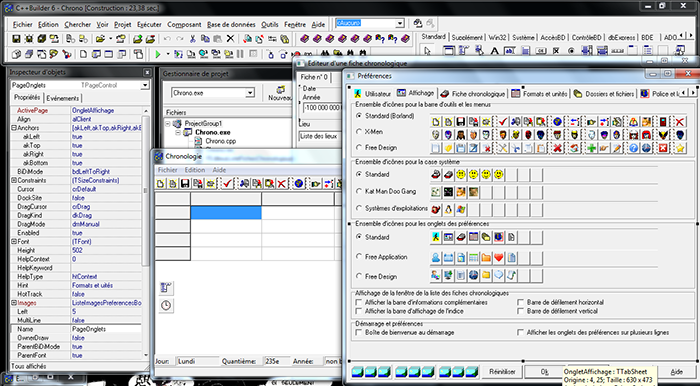The height and width of the screenshot is (386, 700).
Task: Switch to the Utilisateur preferences tab
Action: pos(373,94)
